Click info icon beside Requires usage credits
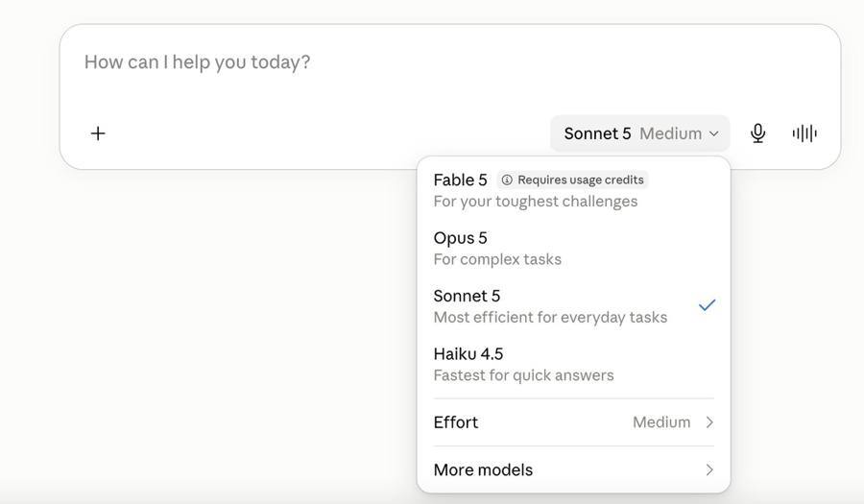This screenshot has width=864, height=504. tap(506, 180)
